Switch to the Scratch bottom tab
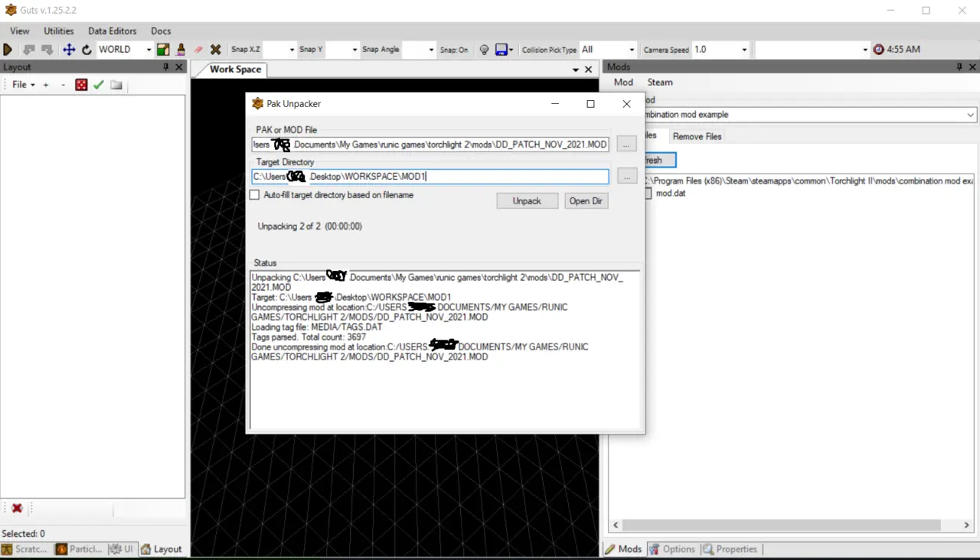 [25, 549]
